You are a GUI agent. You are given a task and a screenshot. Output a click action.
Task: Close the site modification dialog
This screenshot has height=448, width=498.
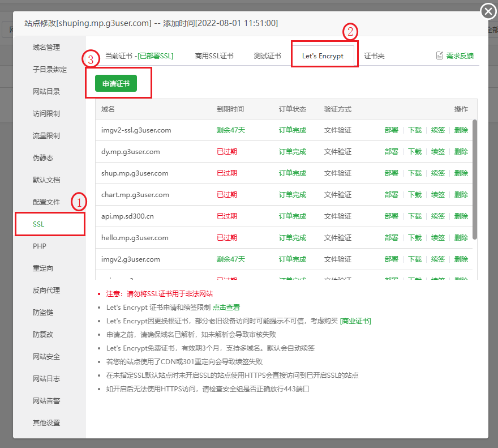[x=488, y=12]
